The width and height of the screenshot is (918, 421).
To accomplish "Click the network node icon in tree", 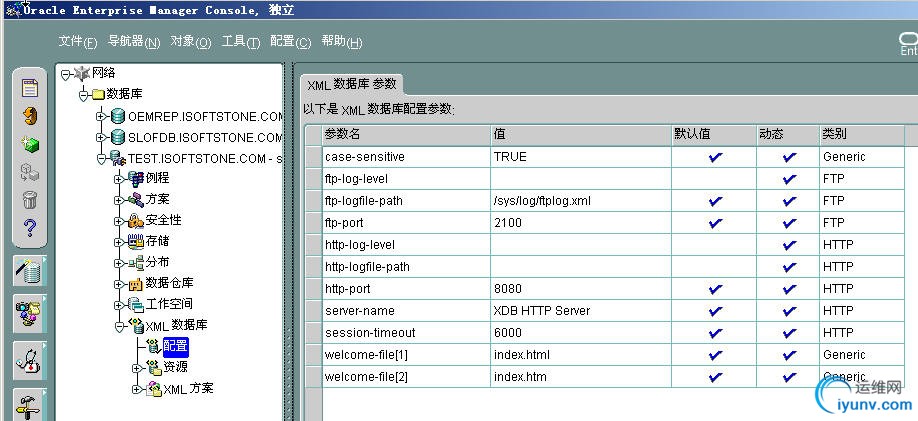I will pos(82,74).
